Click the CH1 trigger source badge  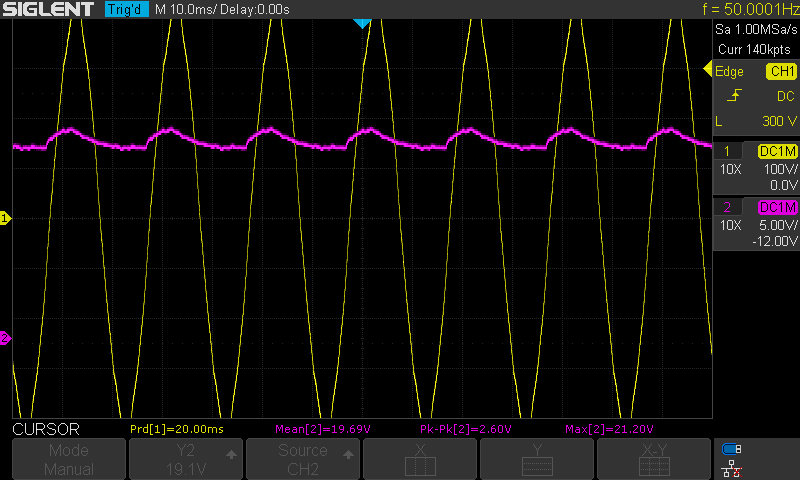pos(781,71)
